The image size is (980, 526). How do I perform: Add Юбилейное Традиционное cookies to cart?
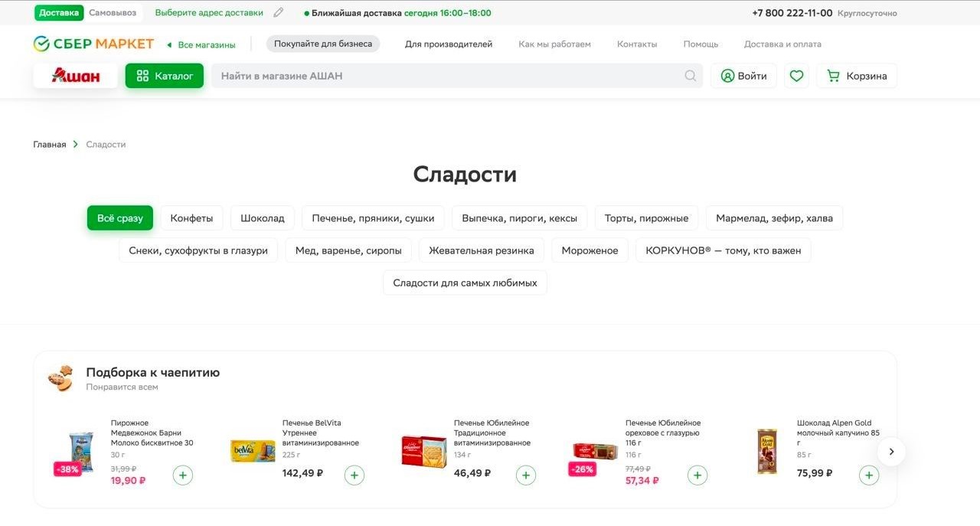pos(526,475)
